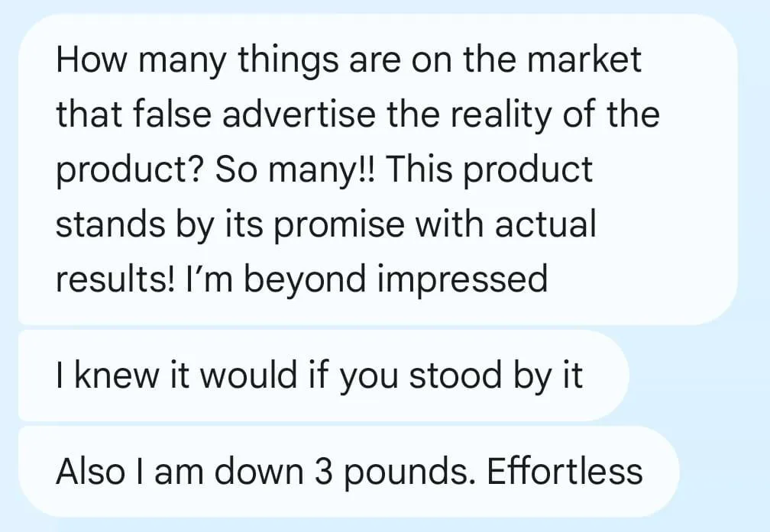Select the "I knew it would" message bubble

pyautogui.click(x=321, y=376)
